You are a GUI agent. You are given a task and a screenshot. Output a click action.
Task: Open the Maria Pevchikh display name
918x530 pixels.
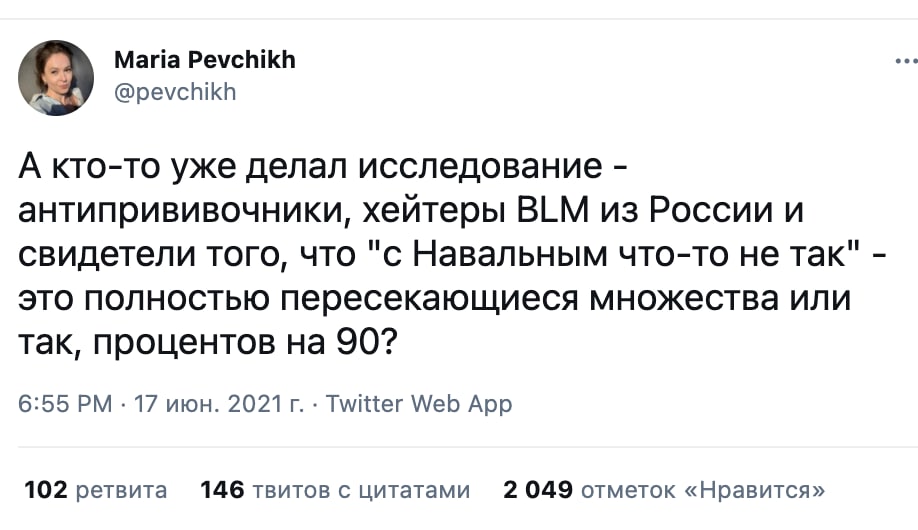tap(205, 60)
